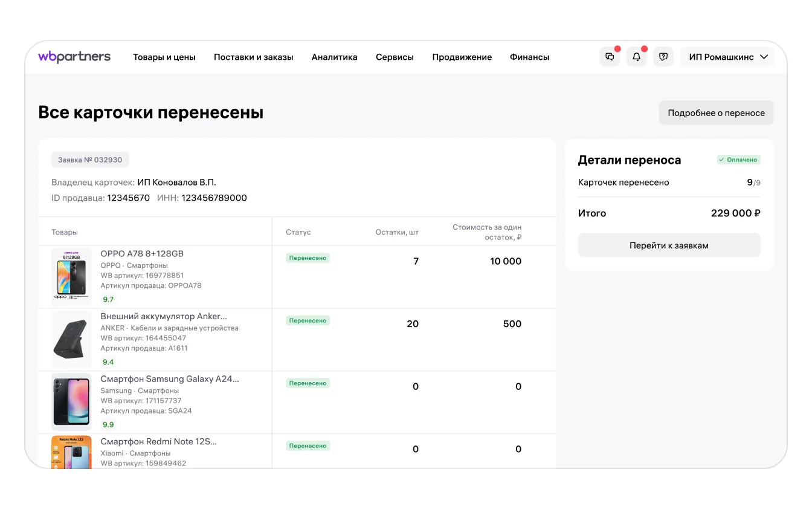The width and height of the screenshot is (812, 509).
Task: Click the Остатки, шт column header
Action: coord(397,232)
